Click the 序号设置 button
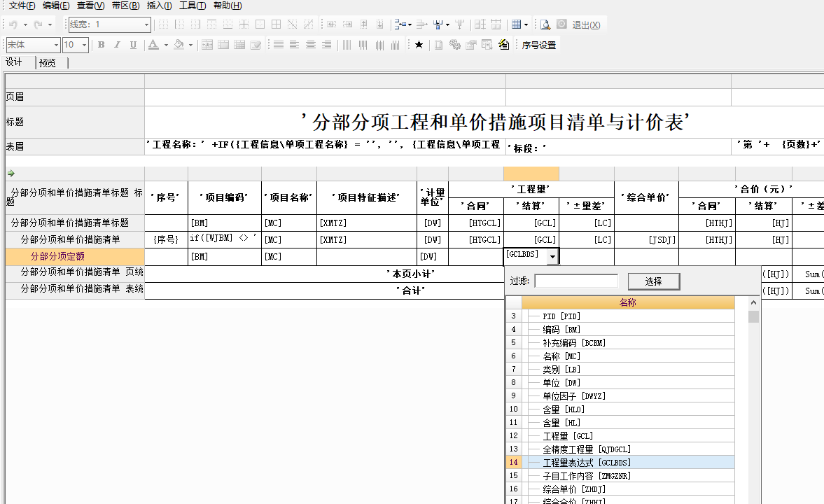 (538, 45)
